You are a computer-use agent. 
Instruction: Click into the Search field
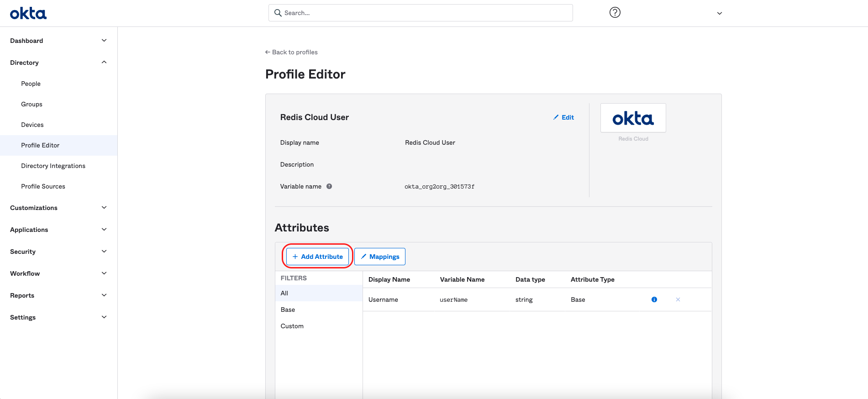coord(420,13)
